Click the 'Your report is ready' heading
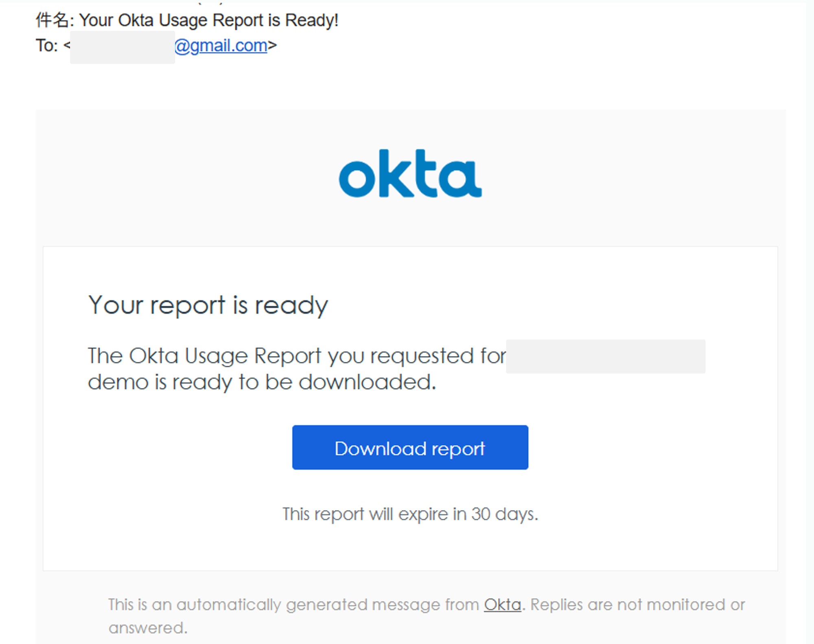This screenshot has width=814, height=644. (208, 305)
